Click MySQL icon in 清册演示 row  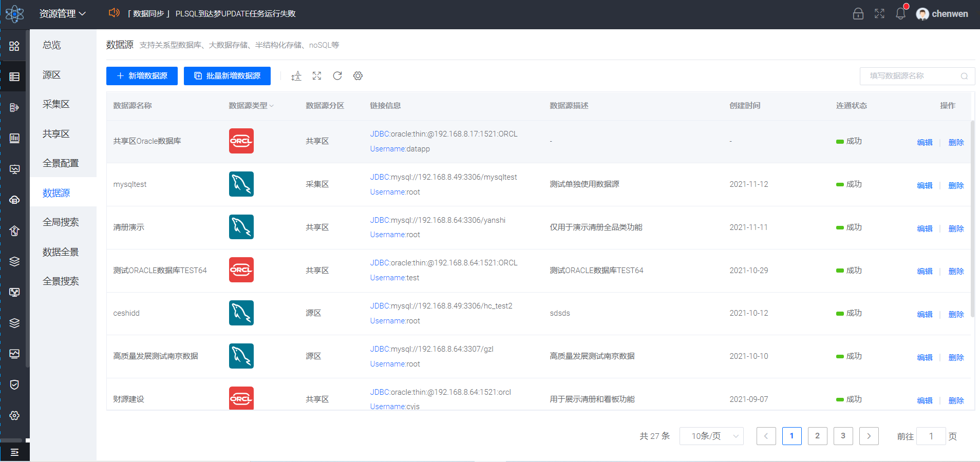click(241, 227)
